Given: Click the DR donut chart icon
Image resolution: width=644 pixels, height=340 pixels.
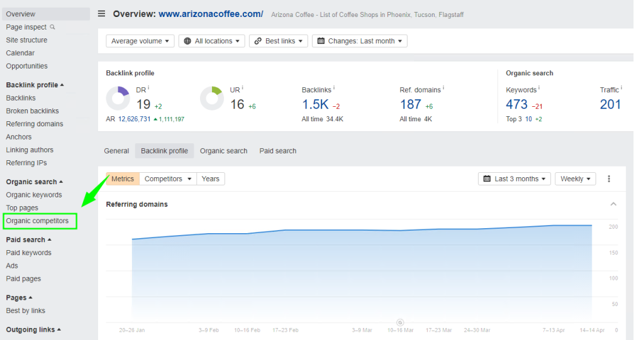Looking at the screenshot, I should click(118, 98).
